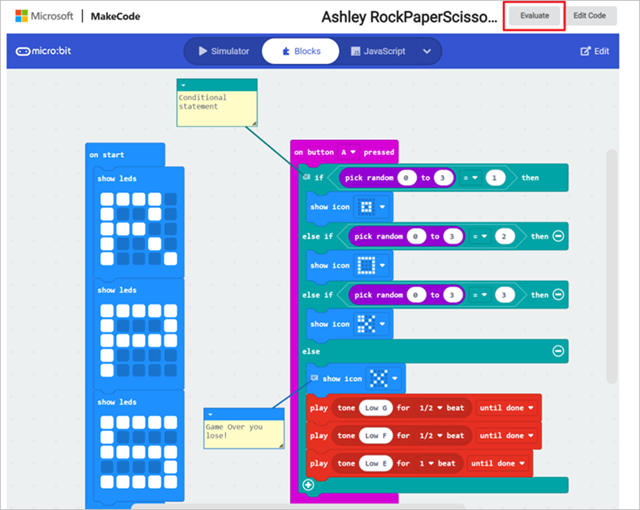The width and height of the screenshot is (640, 510).
Task: Switch to the Blocks tab
Action: [301, 51]
